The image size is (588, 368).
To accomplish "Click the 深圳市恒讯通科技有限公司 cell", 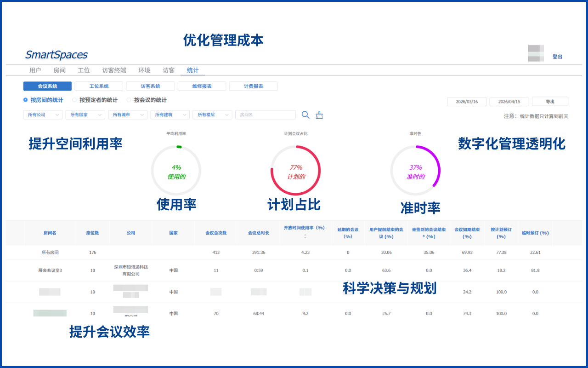I will pos(131,270).
